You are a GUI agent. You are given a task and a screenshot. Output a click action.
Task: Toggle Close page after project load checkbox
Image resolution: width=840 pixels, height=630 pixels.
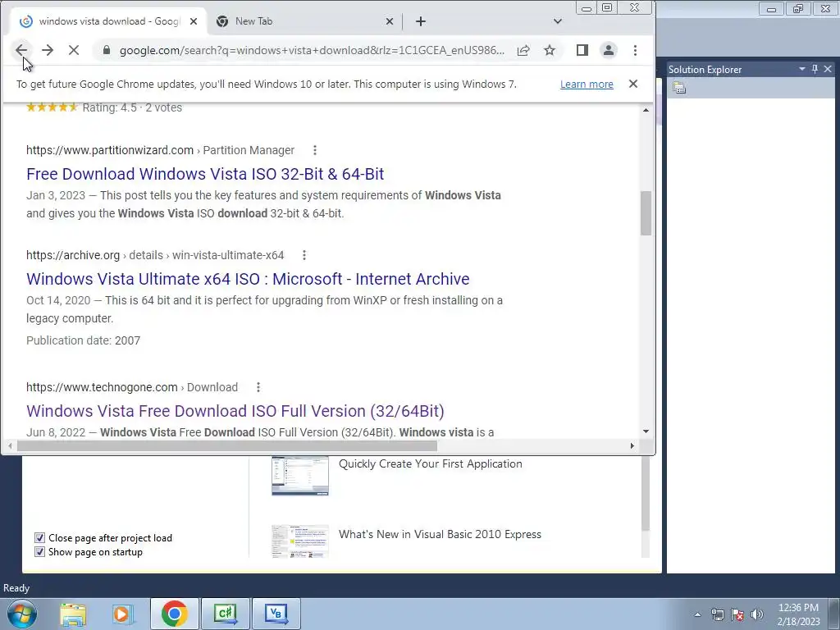(39, 538)
